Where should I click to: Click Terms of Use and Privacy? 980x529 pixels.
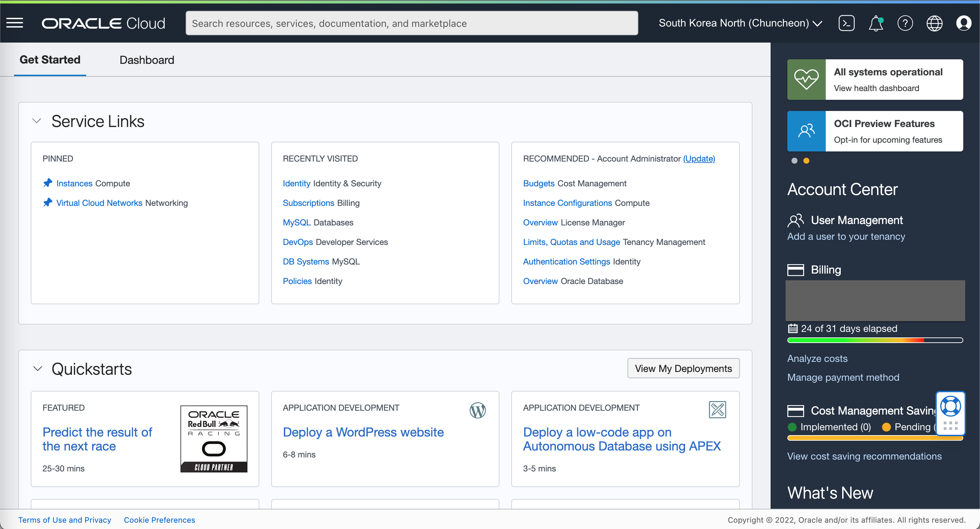[65, 520]
